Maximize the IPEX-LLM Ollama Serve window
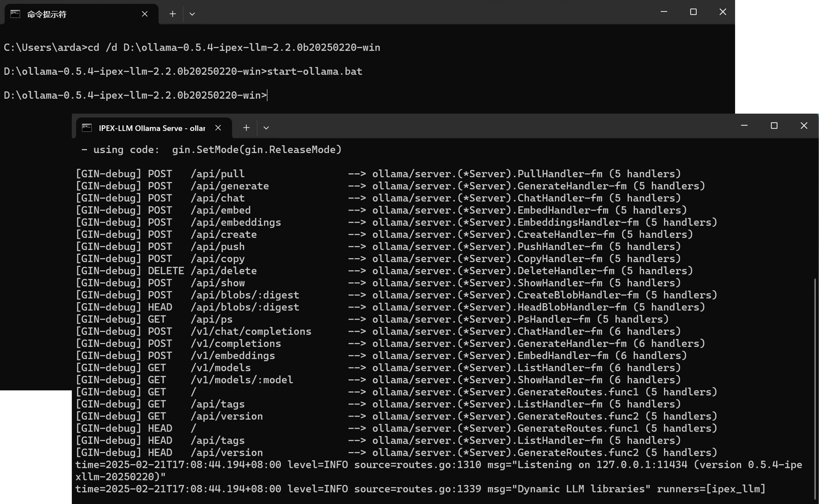This screenshot has height=504, width=819. (x=774, y=126)
